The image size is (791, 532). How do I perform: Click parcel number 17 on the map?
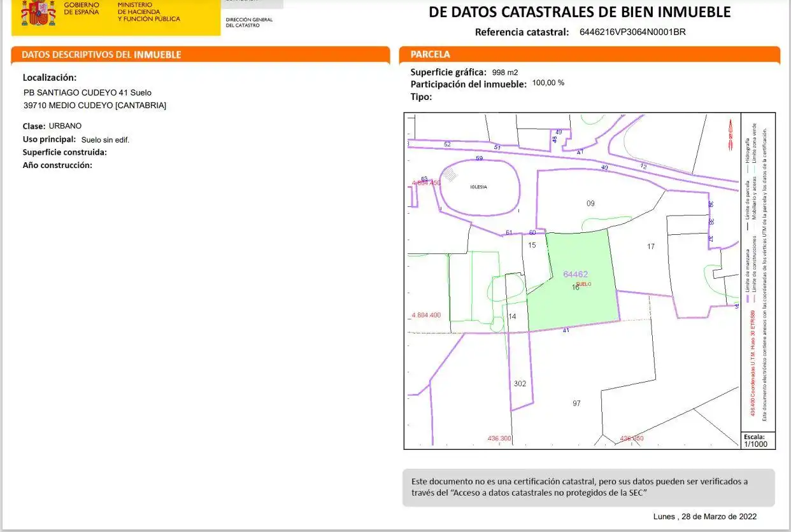pyautogui.click(x=651, y=246)
